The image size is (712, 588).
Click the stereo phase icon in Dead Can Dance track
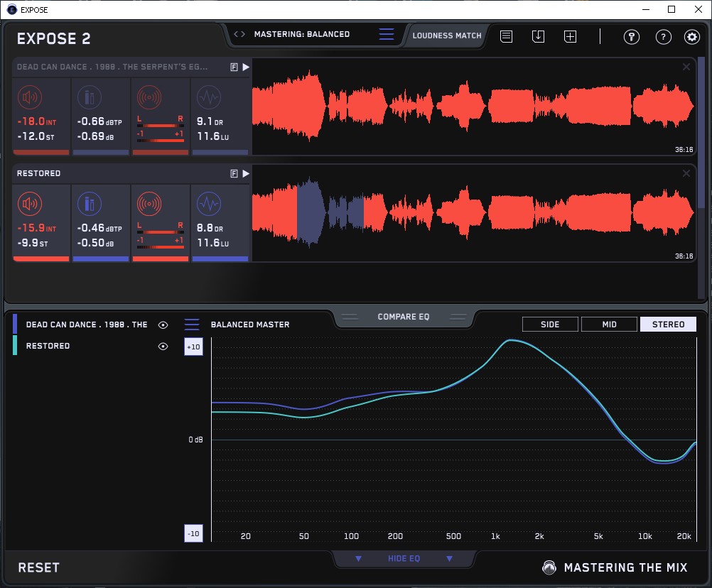coord(149,97)
